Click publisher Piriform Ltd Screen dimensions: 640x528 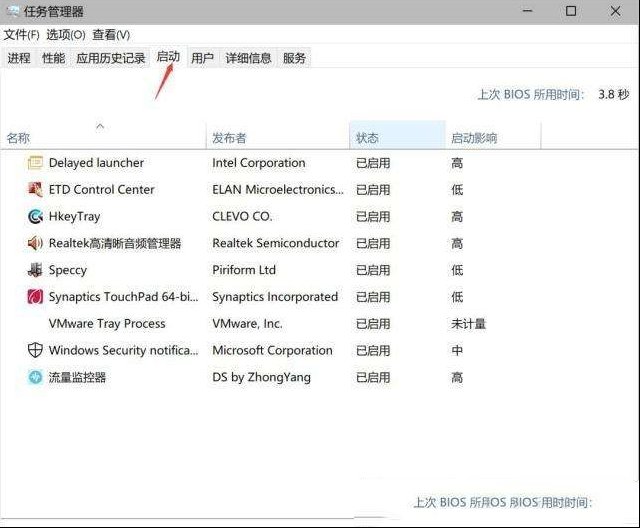click(x=244, y=270)
